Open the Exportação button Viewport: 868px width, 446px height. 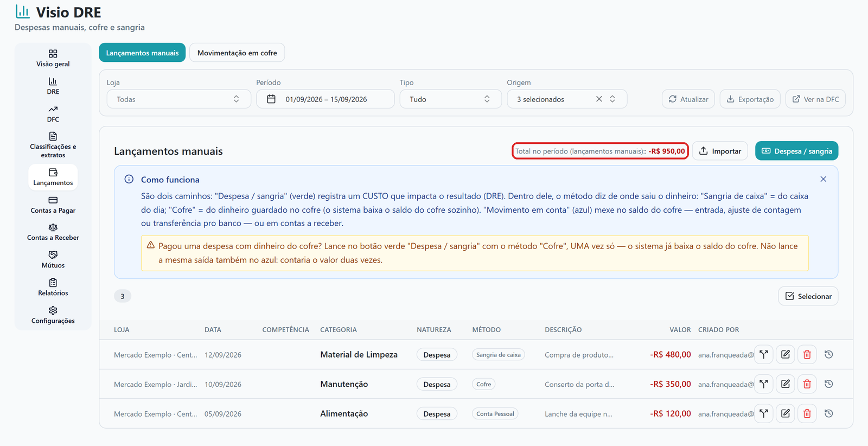750,99
